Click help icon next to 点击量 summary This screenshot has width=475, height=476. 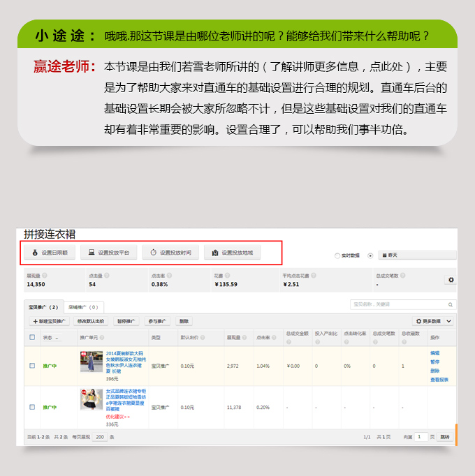coord(107,275)
